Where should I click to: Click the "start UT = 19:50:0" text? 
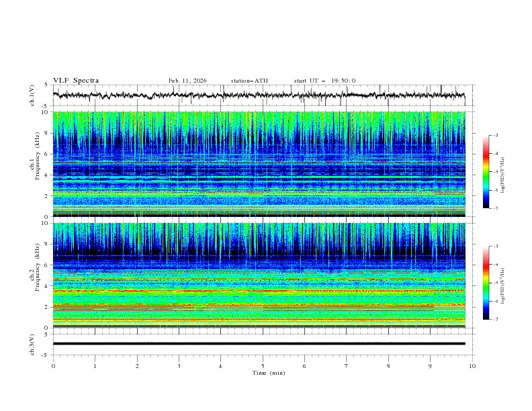324,81
